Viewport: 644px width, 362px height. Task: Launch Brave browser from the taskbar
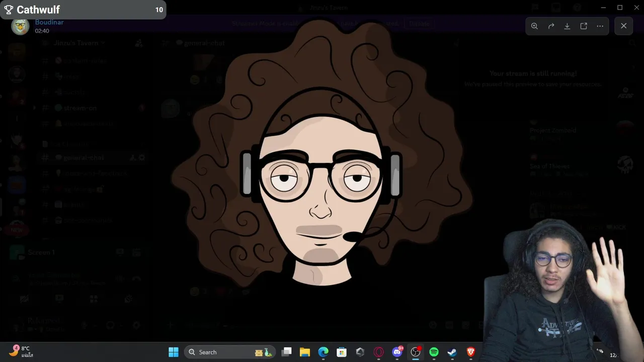pos(471,352)
